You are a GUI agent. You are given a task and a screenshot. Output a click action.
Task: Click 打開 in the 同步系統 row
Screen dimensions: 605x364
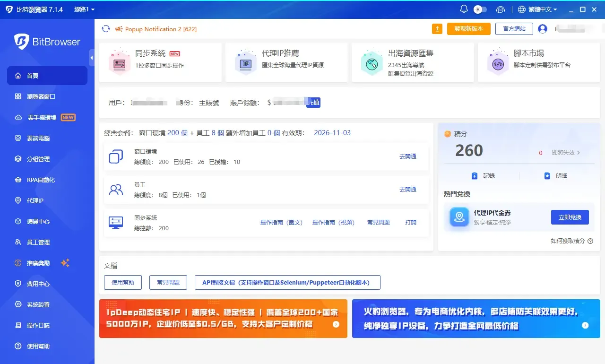click(411, 223)
